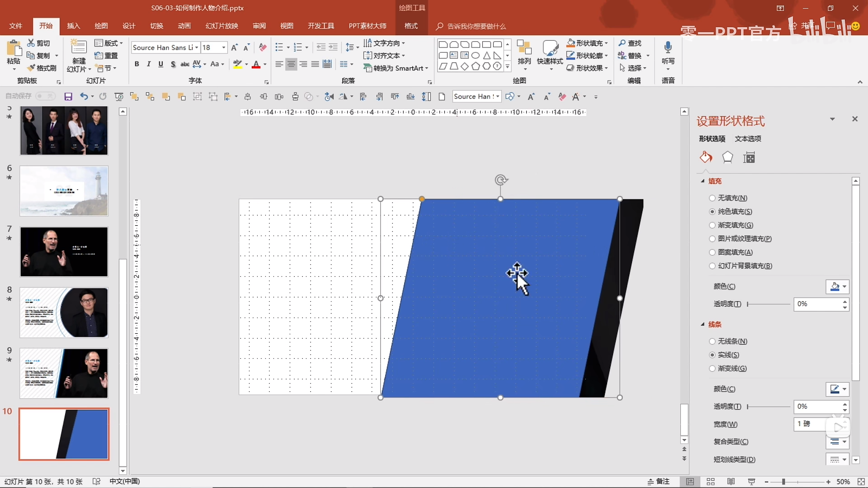Select No fill radio option
The height and width of the screenshot is (488, 868).
(x=712, y=198)
